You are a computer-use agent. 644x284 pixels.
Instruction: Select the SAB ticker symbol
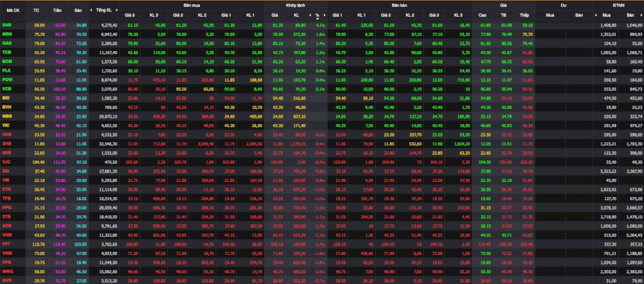[6, 25]
